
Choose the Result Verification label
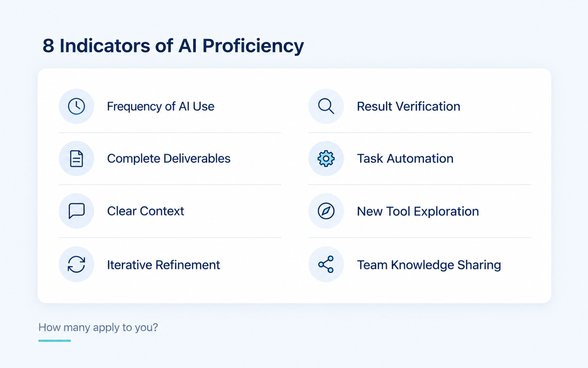tap(409, 106)
